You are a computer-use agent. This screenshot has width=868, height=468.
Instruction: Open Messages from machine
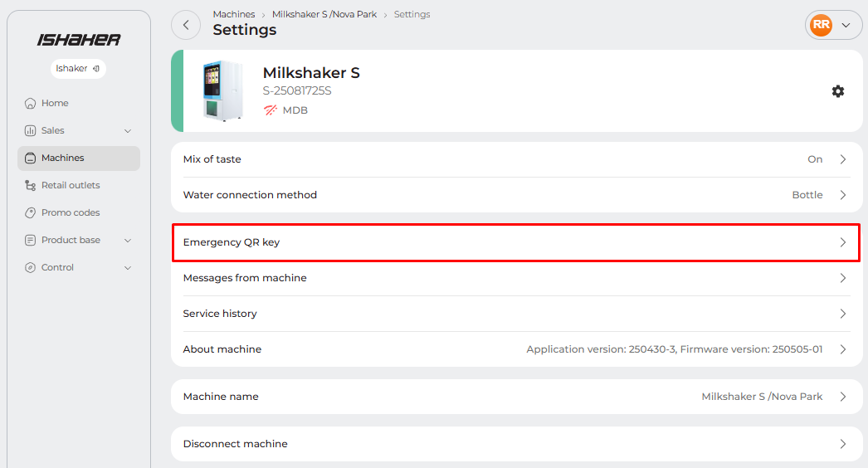point(516,278)
